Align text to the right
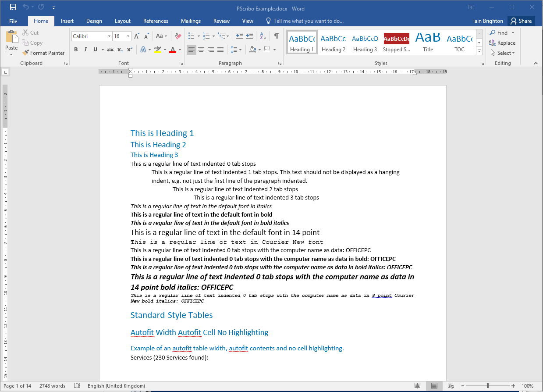The width and height of the screenshot is (543, 392). (211, 50)
